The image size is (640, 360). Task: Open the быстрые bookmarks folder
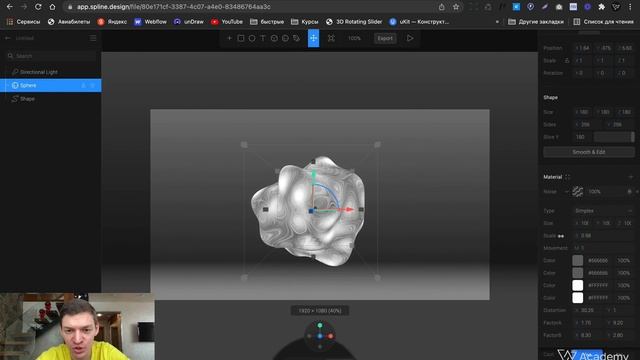[x=267, y=22]
